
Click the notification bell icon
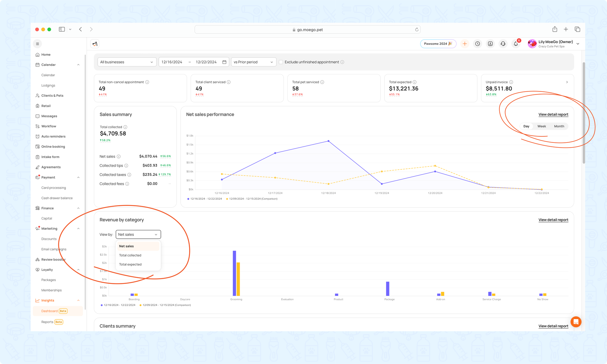[x=516, y=44]
